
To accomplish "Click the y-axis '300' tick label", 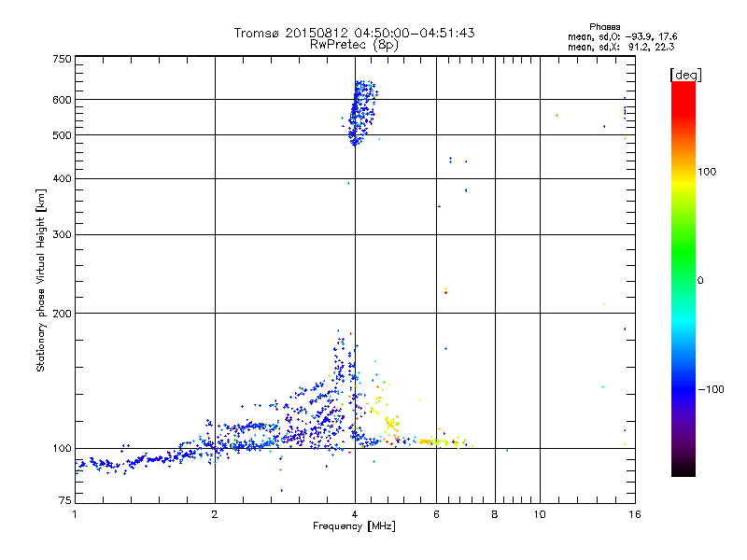I will tap(63, 235).
